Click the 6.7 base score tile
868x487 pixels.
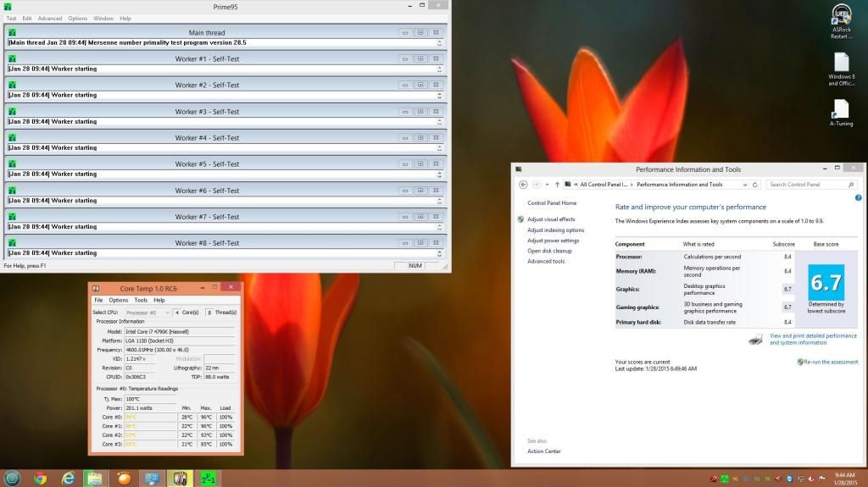click(826, 282)
